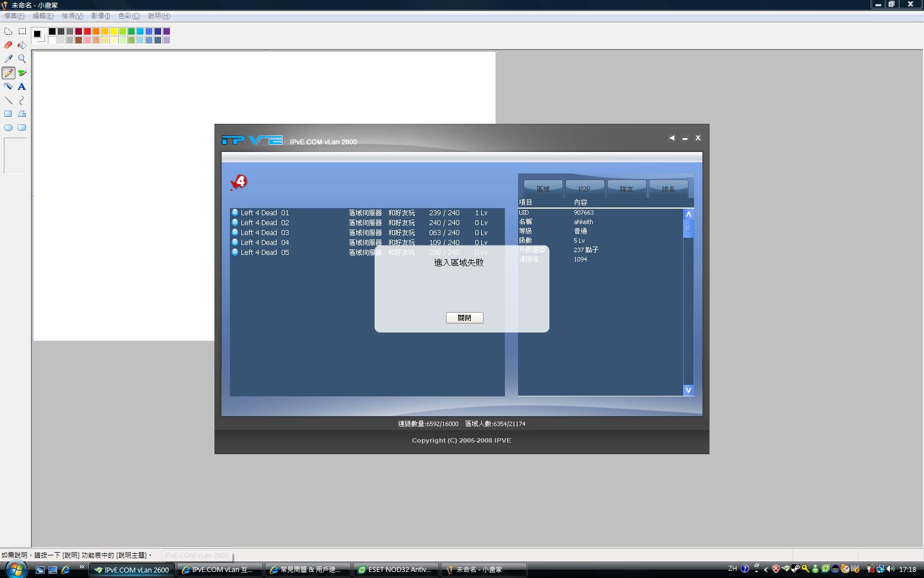924x578 pixels.
Task: Pick the yellow color swatch in palette
Action: [x=114, y=31]
